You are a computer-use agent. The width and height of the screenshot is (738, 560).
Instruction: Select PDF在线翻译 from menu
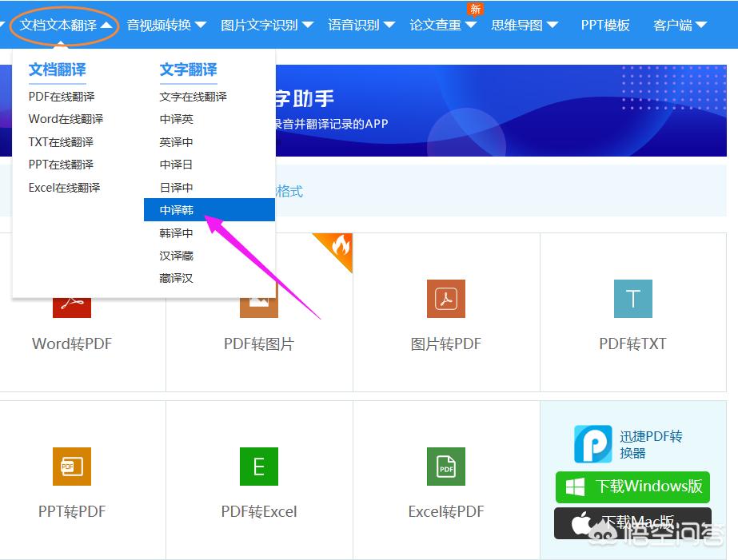point(62,97)
